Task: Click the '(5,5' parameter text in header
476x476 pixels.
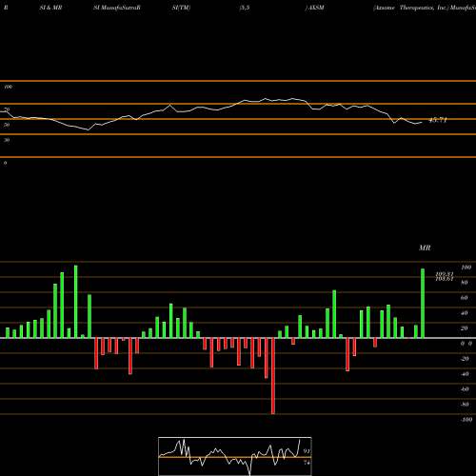Action: tap(245, 8)
